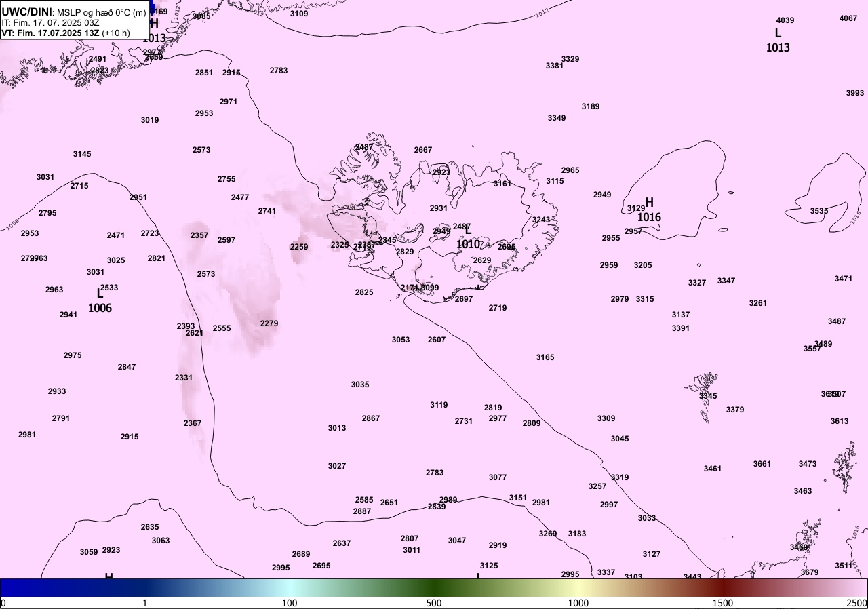The height and width of the screenshot is (609, 868).
Task: Click the height value 3127
Action: 652,554
